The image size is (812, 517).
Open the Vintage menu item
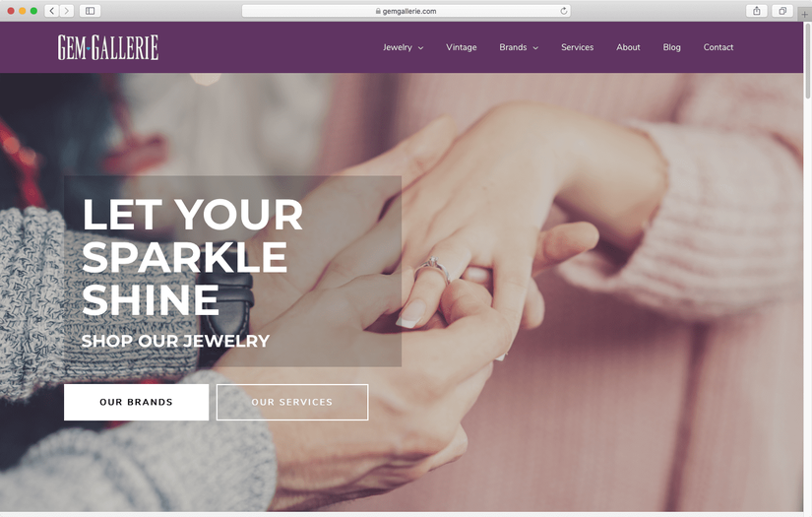coord(462,47)
